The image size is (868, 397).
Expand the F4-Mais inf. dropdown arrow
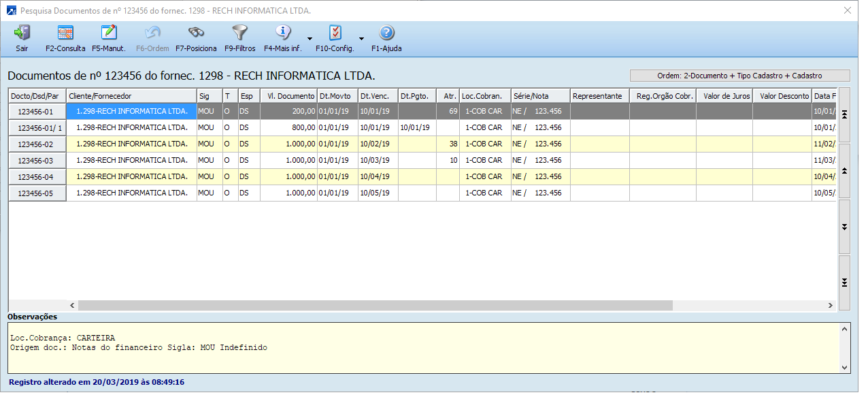[310, 39]
